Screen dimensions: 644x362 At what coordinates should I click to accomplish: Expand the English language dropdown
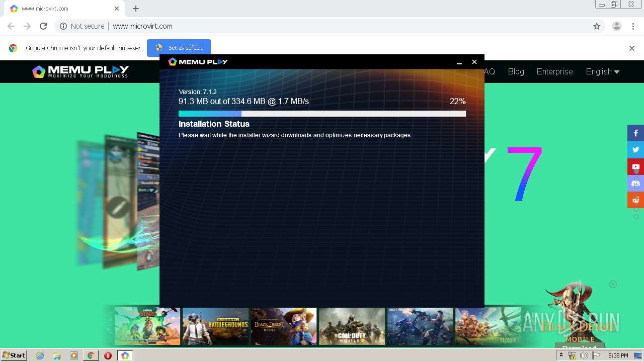(602, 71)
